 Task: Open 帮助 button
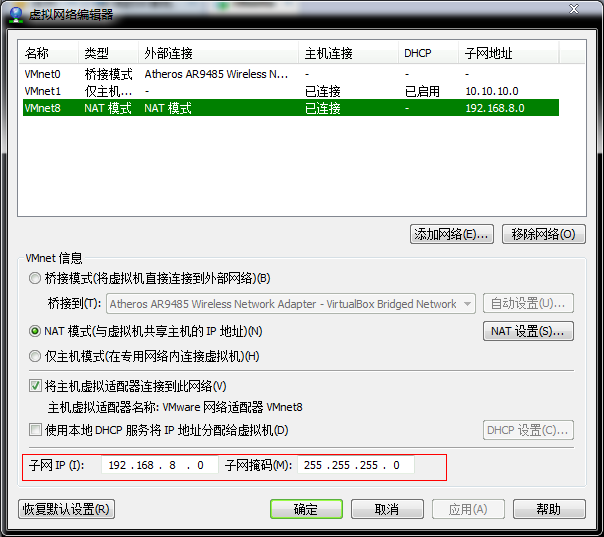click(549, 509)
